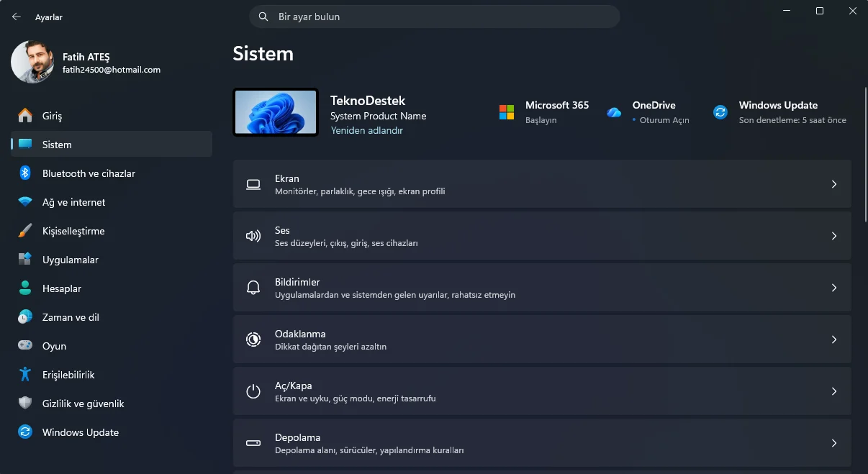The image size is (868, 474).
Task: Click the Hesaplar person icon
Action: pyautogui.click(x=25, y=288)
